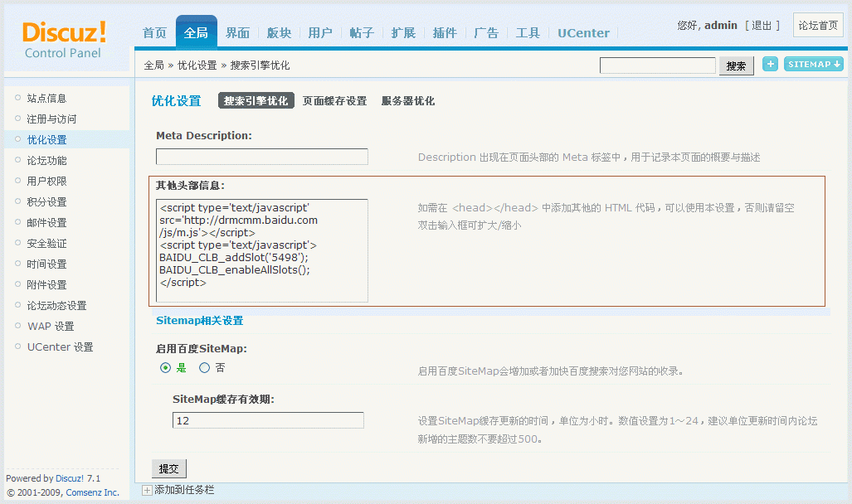Click 搜索引擎优化 in the breadcrumb
The height and width of the screenshot is (504, 852).
(x=260, y=65)
